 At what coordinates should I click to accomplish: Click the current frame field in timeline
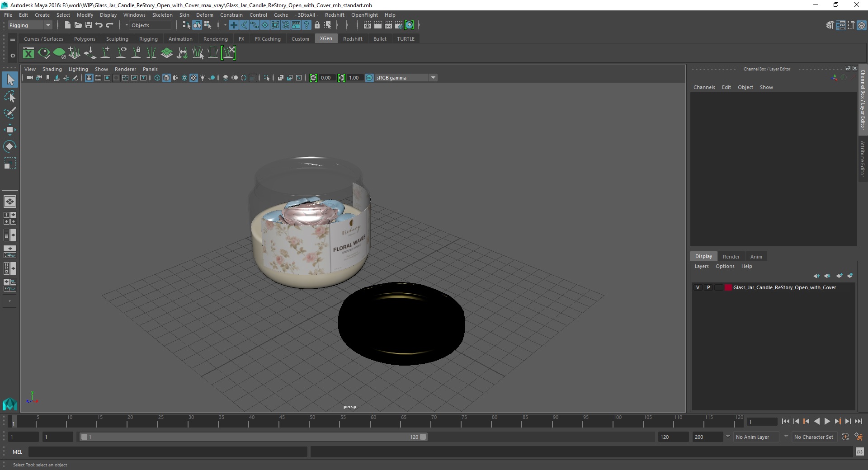pos(762,422)
